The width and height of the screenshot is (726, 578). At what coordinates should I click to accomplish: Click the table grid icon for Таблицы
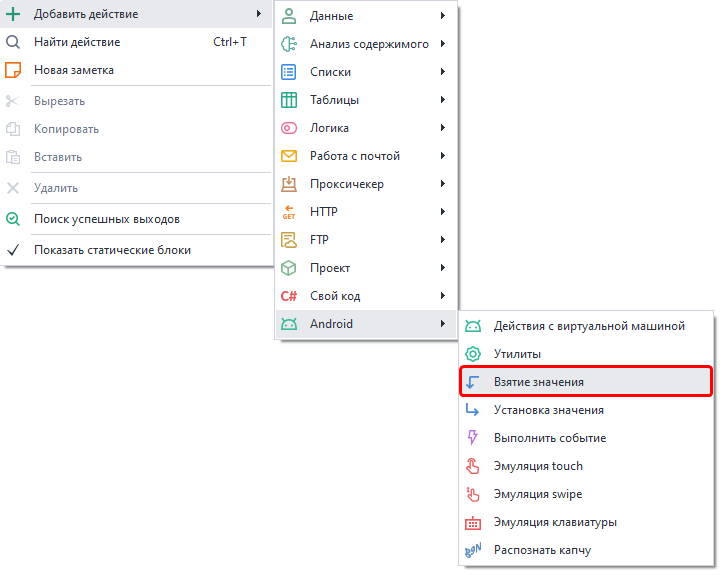(289, 100)
